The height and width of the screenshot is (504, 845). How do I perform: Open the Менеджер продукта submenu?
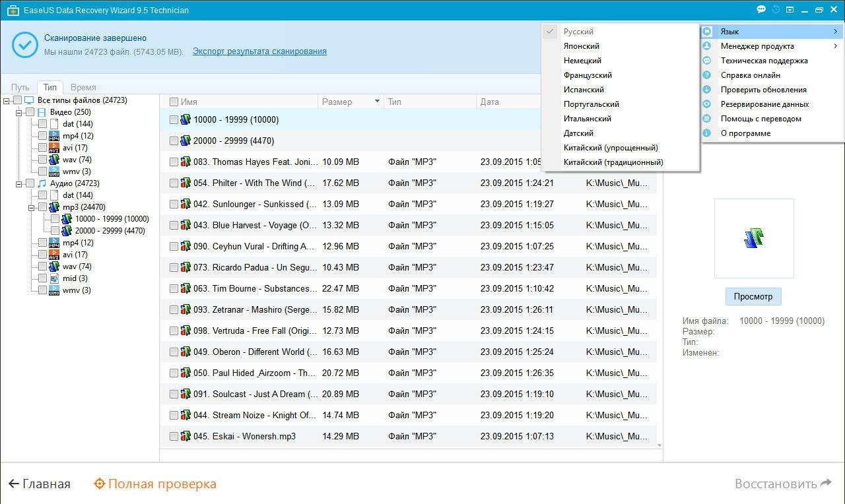point(772,46)
